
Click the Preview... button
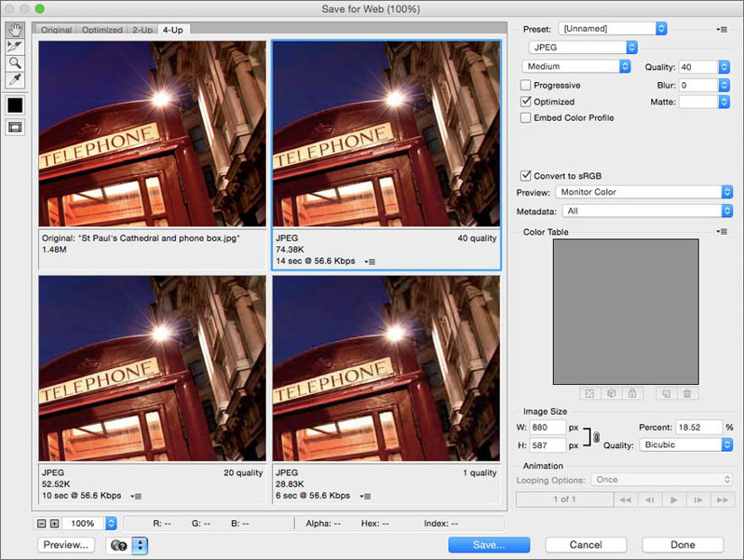point(66,545)
